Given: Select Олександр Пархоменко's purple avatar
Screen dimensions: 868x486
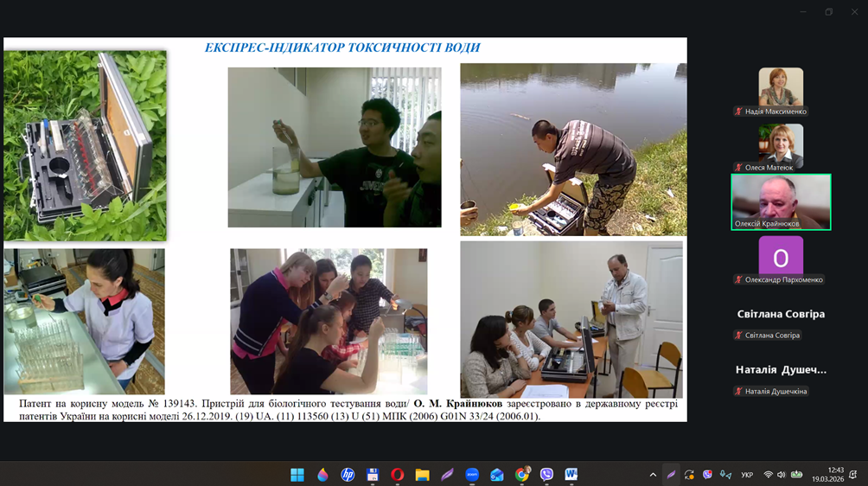Looking at the screenshot, I should click(781, 257).
